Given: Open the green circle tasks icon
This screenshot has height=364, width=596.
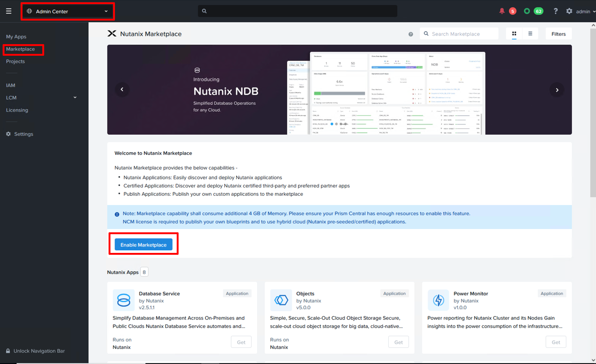Looking at the screenshot, I should (527, 11).
